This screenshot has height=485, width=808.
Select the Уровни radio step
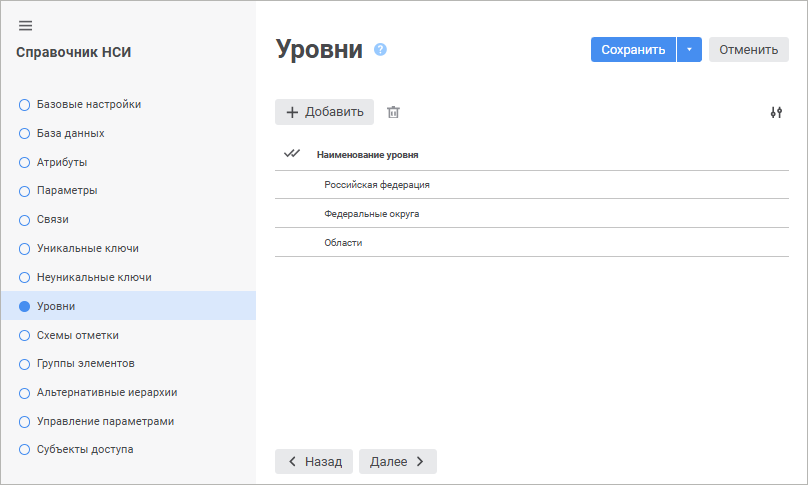point(24,306)
